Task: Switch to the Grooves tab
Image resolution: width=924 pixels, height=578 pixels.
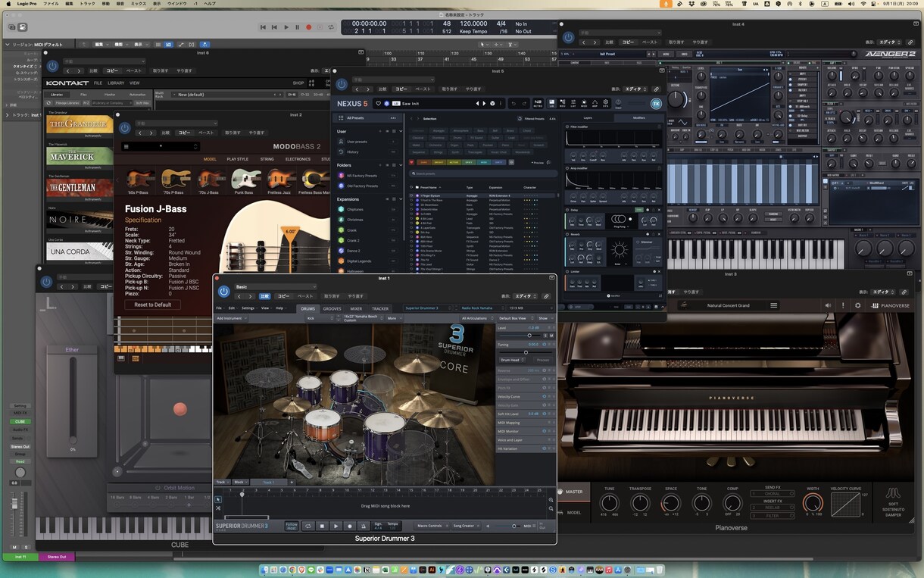Action: tap(332, 309)
